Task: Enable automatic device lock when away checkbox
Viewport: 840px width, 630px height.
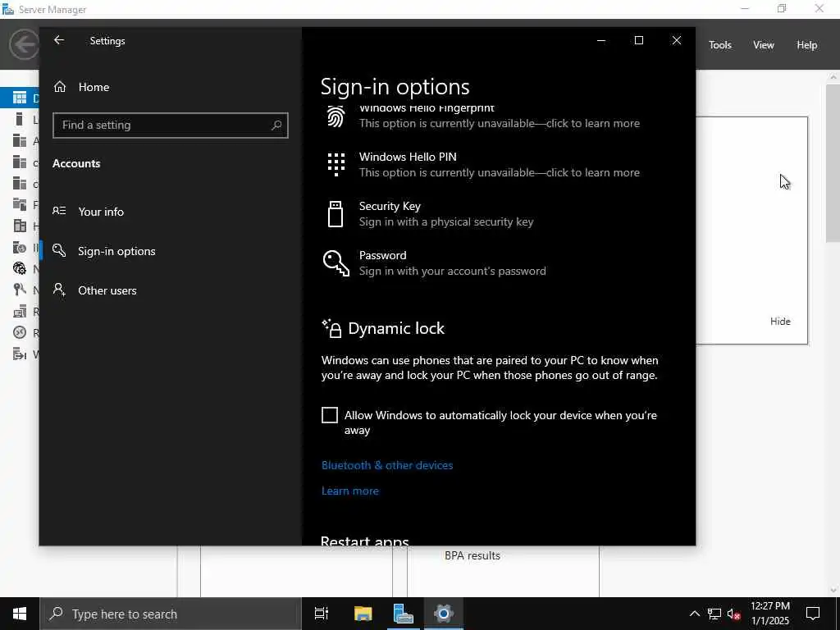Action: (330, 415)
